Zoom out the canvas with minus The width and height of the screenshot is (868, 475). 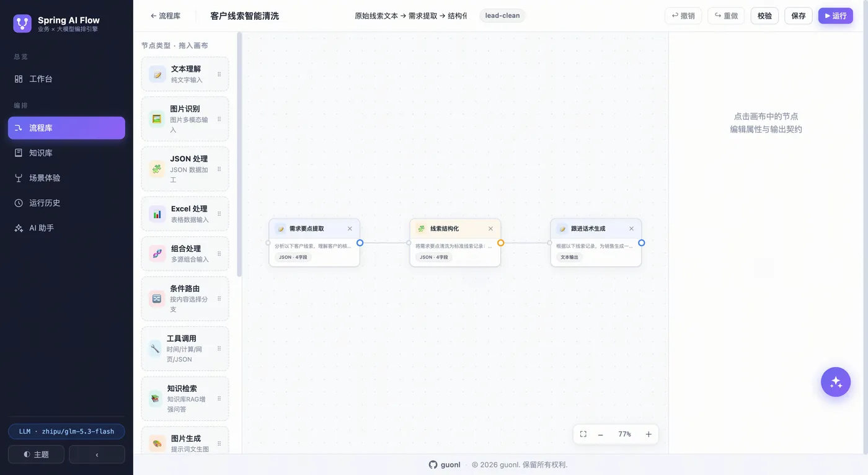tap(600, 434)
